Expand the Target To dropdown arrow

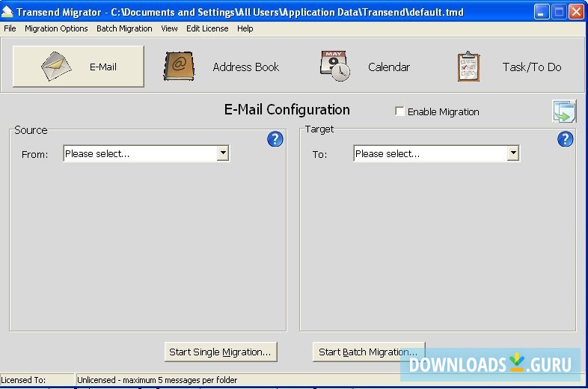tap(513, 153)
